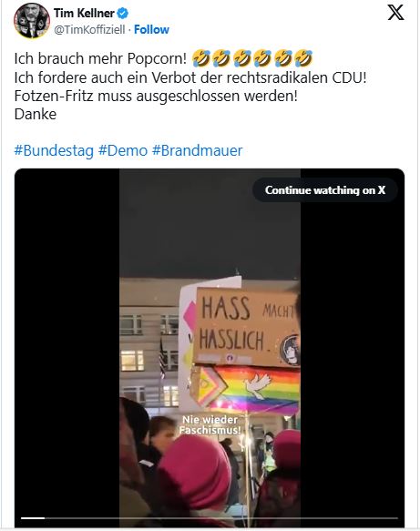Open the Tim Kellner display name

point(84,14)
